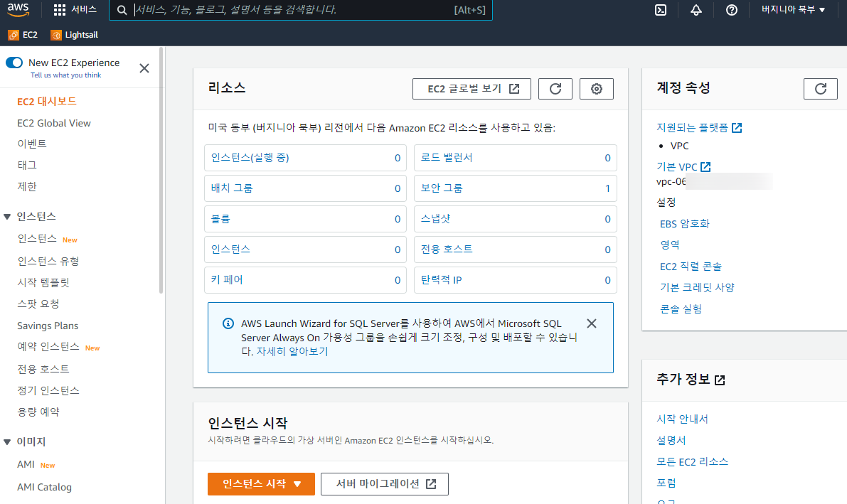Screen dimensions: 847x504
Task: Open 시작 템플릿 in the sidebar
Action: point(43,282)
